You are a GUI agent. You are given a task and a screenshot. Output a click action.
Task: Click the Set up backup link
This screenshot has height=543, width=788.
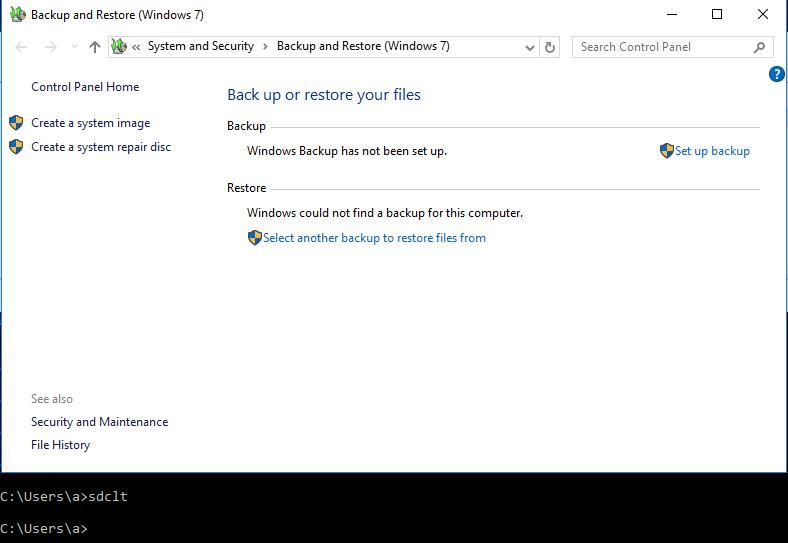click(712, 151)
